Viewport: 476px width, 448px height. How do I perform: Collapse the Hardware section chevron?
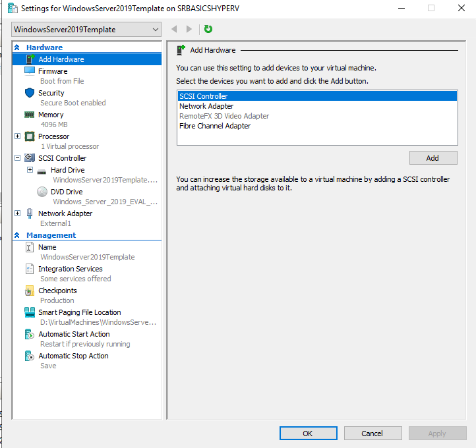click(17, 47)
